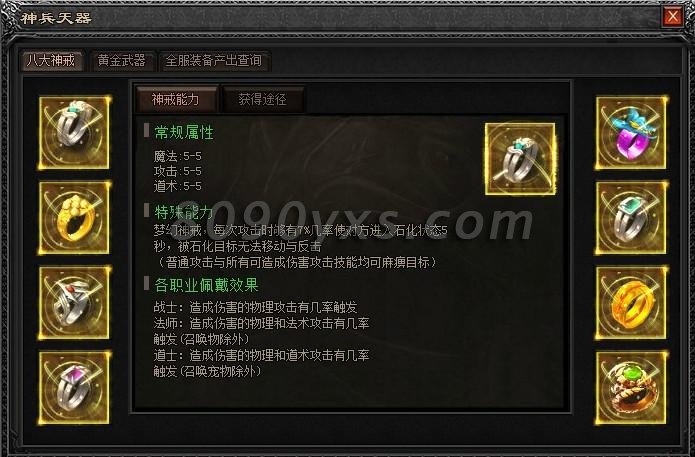Select the purple ring with blue bow
Screen dimensions: 695x457
tap(631, 132)
